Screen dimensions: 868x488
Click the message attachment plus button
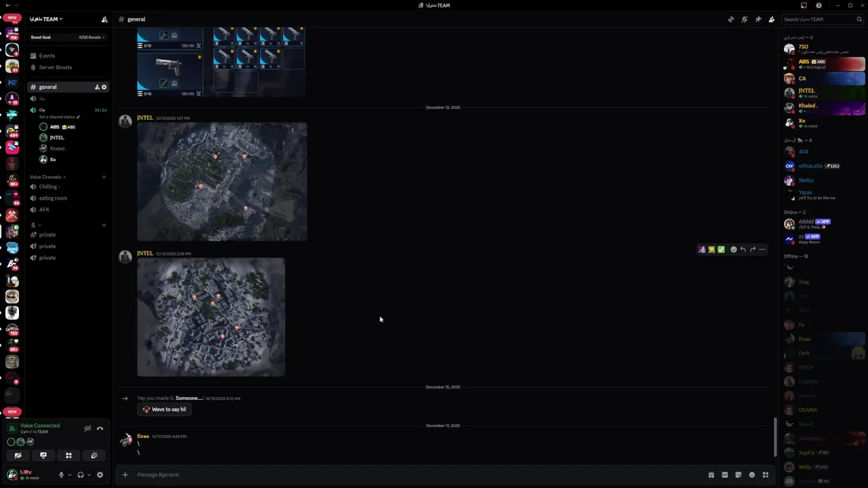(x=125, y=474)
